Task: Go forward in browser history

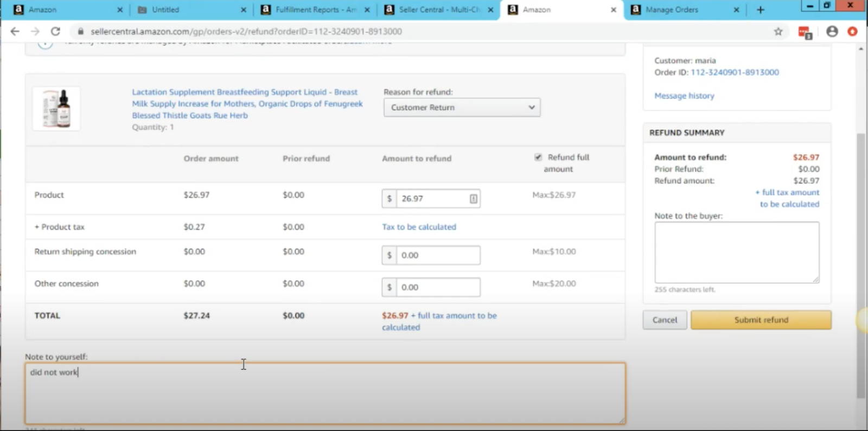Action: click(35, 31)
